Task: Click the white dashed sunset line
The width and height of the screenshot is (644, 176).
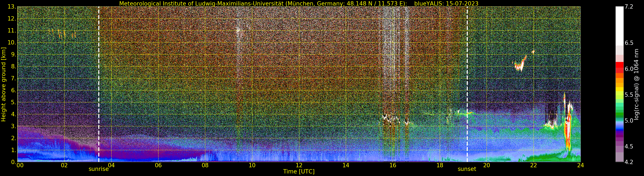Action: coord(467,84)
